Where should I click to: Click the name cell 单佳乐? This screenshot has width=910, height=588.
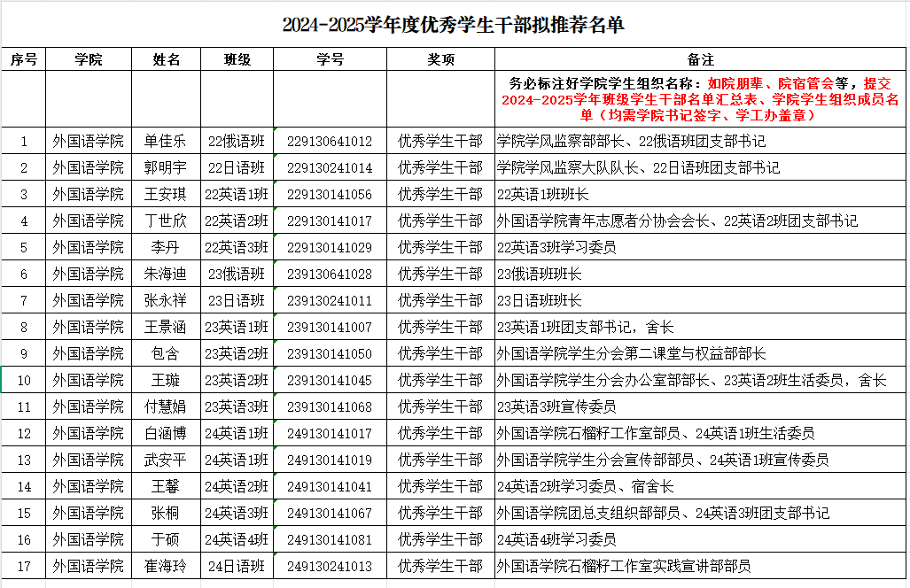coord(166,141)
